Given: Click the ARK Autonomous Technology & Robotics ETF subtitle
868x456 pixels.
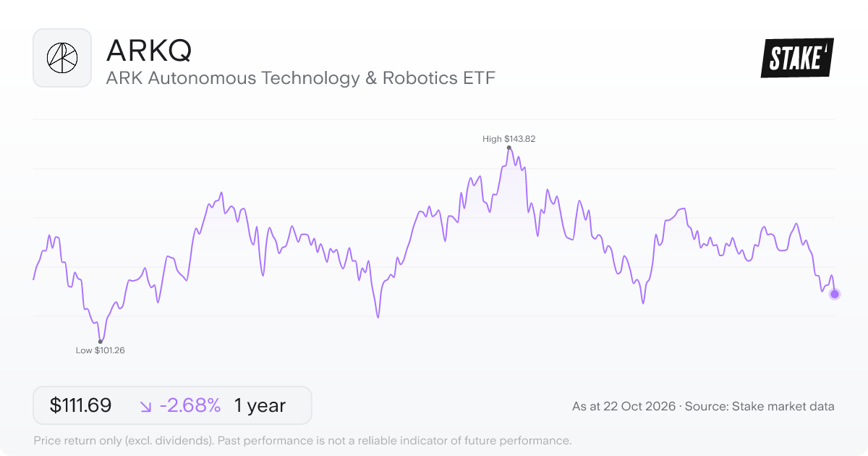Looking at the screenshot, I should pyautogui.click(x=301, y=78).
